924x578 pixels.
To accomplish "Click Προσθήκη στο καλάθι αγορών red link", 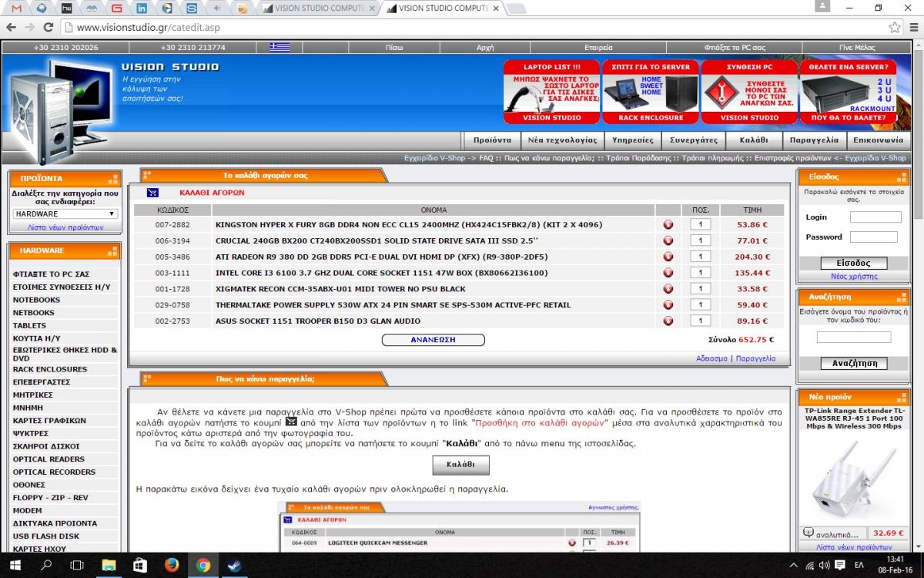I will (x=541, y=423).
